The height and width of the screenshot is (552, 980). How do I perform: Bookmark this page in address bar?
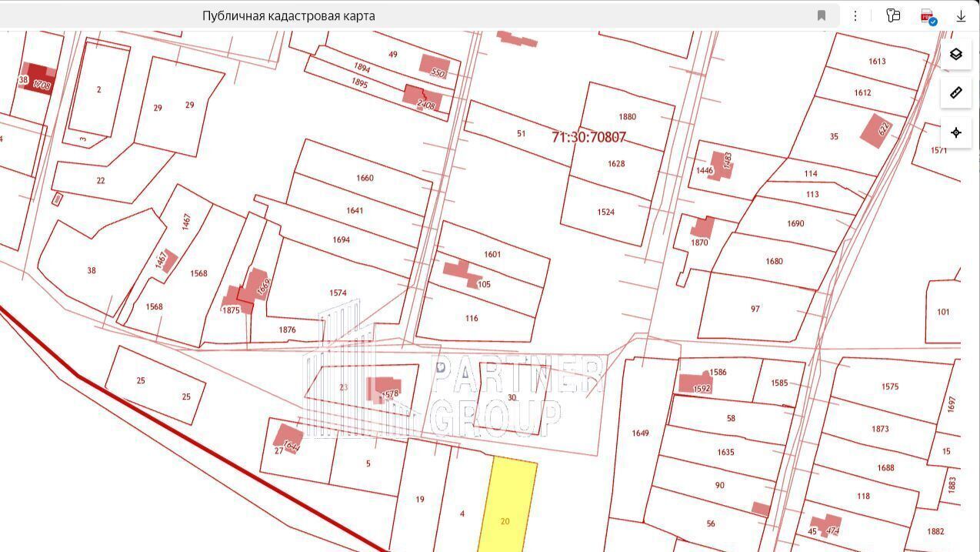point(821,15)
